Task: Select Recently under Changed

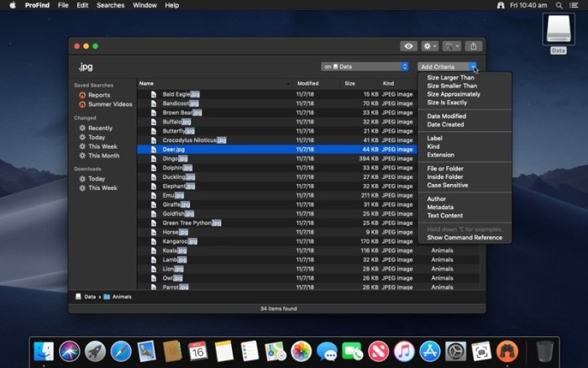Action: click(x=100, y=129)
